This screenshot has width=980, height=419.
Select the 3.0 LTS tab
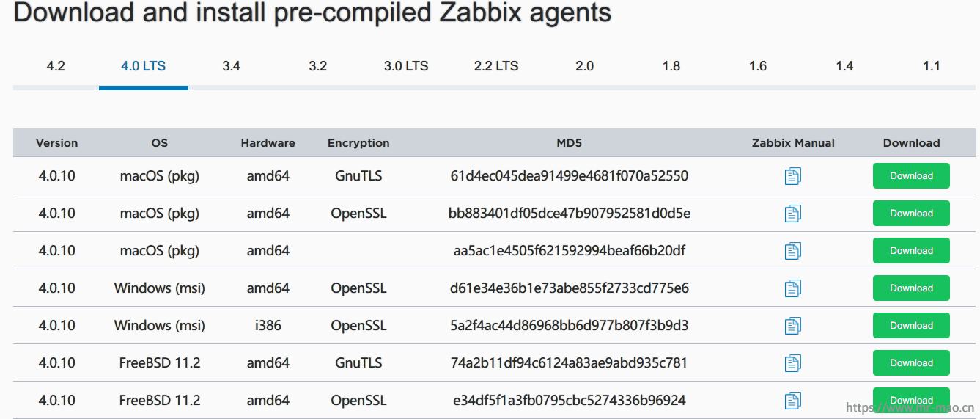pos(406,66)
